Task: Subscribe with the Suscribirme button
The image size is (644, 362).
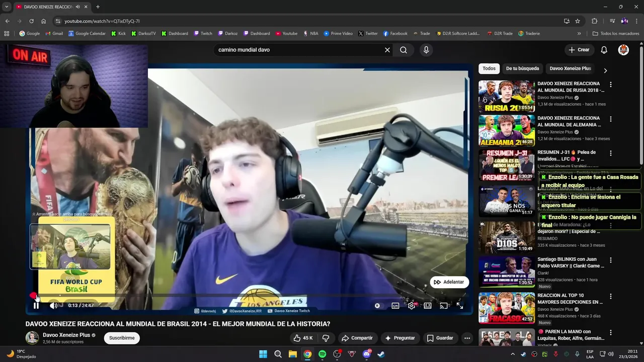Action: (122, 338)
